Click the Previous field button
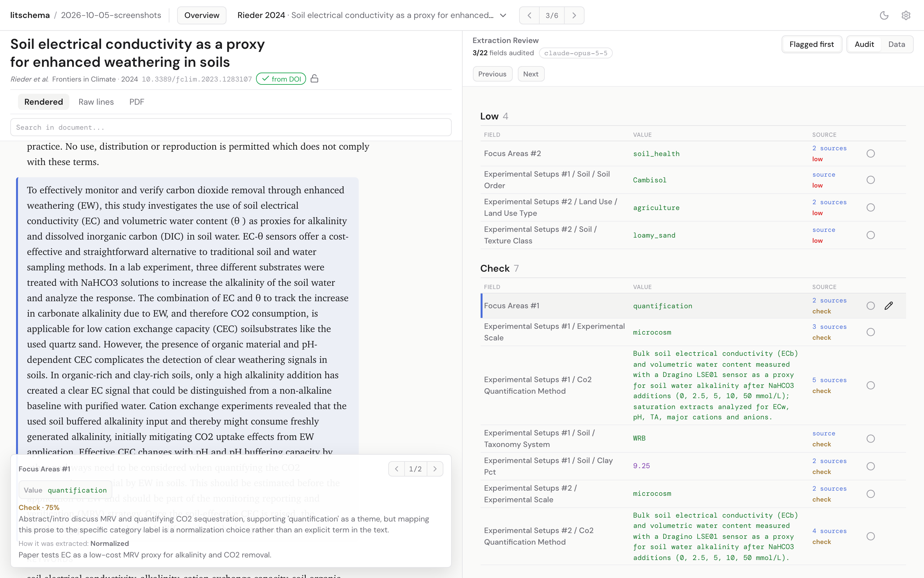The image size is (924, 578). pos(492,74)
